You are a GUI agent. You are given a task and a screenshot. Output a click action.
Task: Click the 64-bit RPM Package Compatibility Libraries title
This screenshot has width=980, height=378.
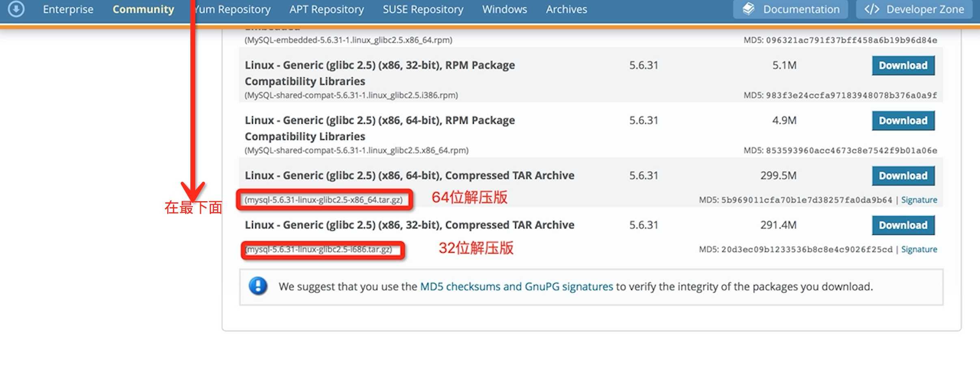(380, 128)
